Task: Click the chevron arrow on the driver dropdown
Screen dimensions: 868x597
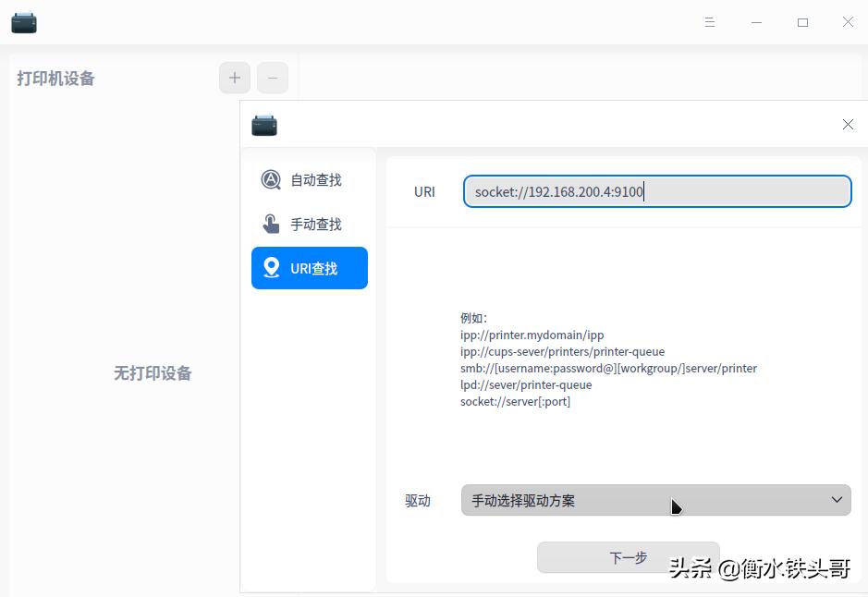Action: point(837,500)
